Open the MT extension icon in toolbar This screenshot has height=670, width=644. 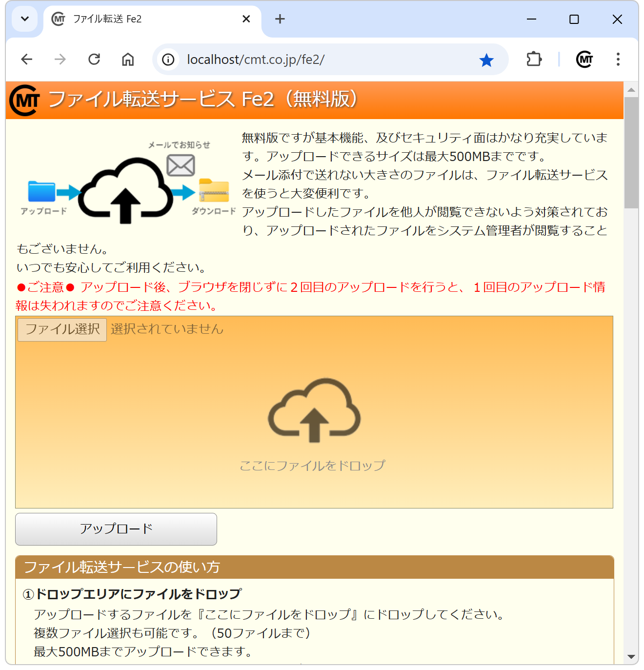coord(584,60)
